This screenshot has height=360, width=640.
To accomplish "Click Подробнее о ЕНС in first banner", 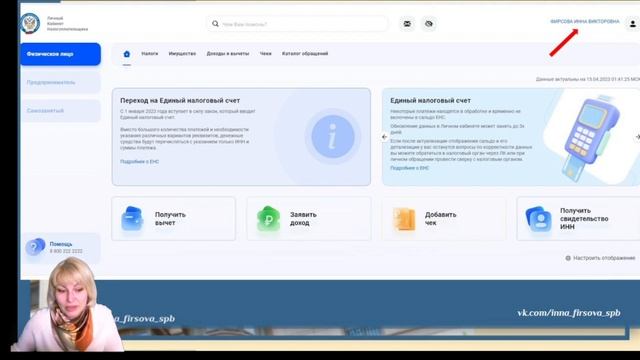I will pos(140,162).
